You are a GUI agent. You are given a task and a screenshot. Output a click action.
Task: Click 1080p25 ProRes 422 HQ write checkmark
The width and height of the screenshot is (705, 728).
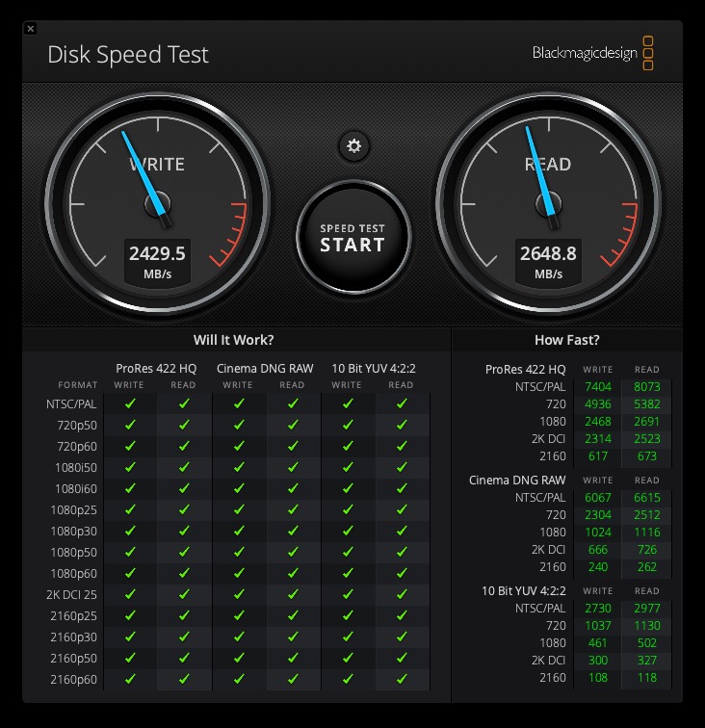131,509
